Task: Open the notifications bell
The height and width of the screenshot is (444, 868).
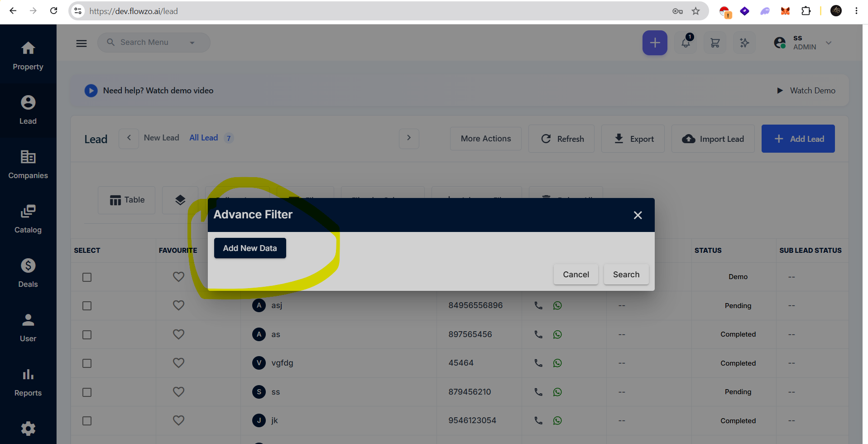Action: click(x=686, y=43)
